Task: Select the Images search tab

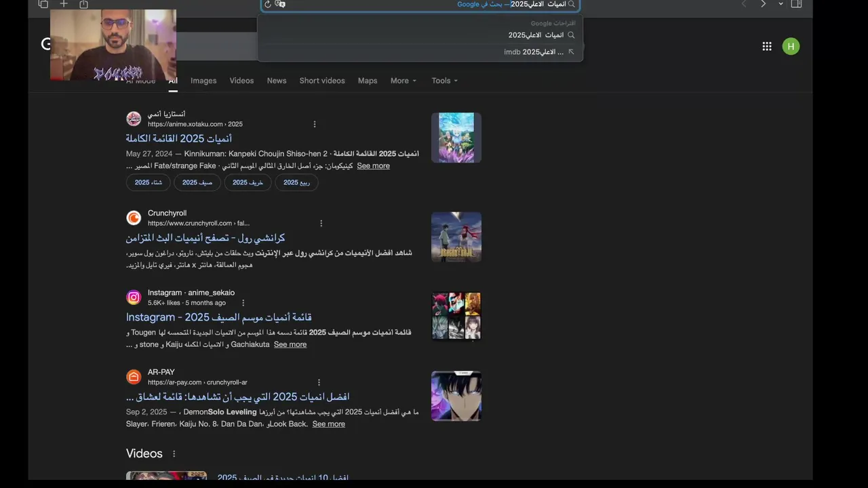Action: (x=203, y=81)
